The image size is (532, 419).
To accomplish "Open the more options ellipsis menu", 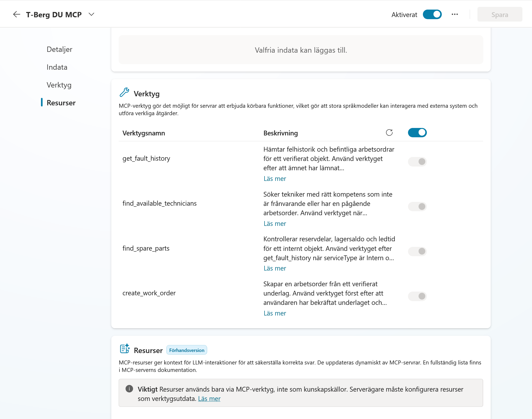I will [x=455, y=14].
